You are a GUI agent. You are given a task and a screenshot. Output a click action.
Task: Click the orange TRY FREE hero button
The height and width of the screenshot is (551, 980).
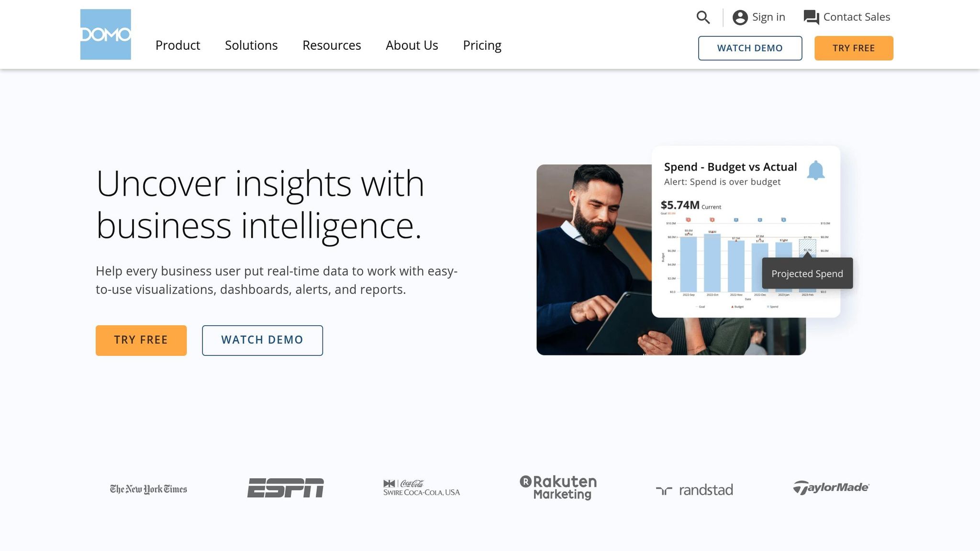pos(141,341)
